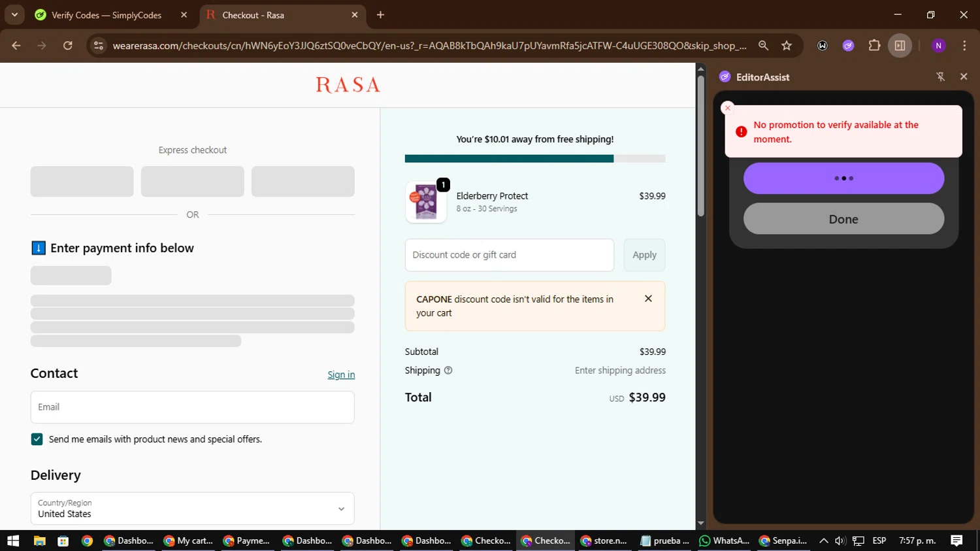The height and width of the screenshot is (551, 980).
Task: Open the My cart taskbar window
Action: [x=188, y=541]
